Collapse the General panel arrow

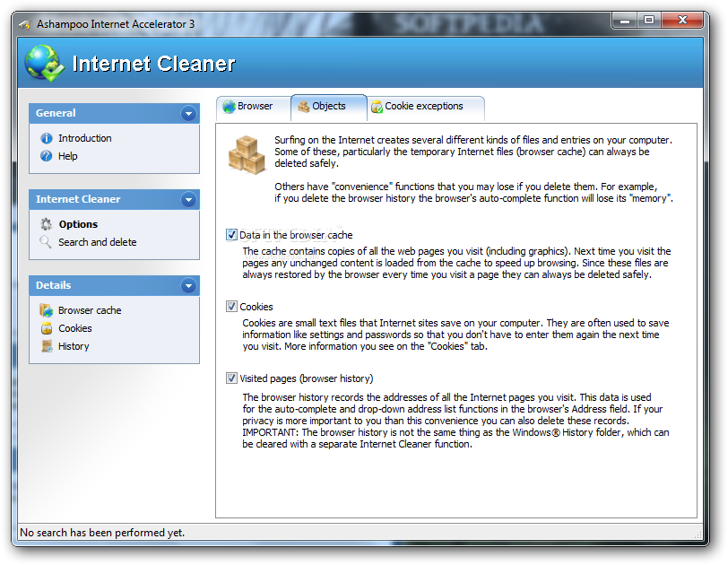tap(188, 113)
